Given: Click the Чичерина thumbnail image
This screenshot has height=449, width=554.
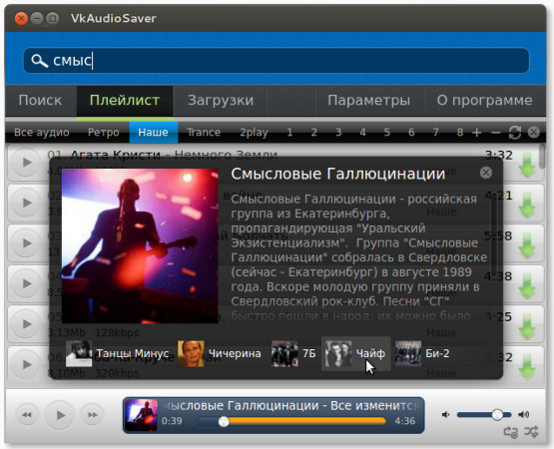Looking at the screenshot, I should (x=191, y=354).
